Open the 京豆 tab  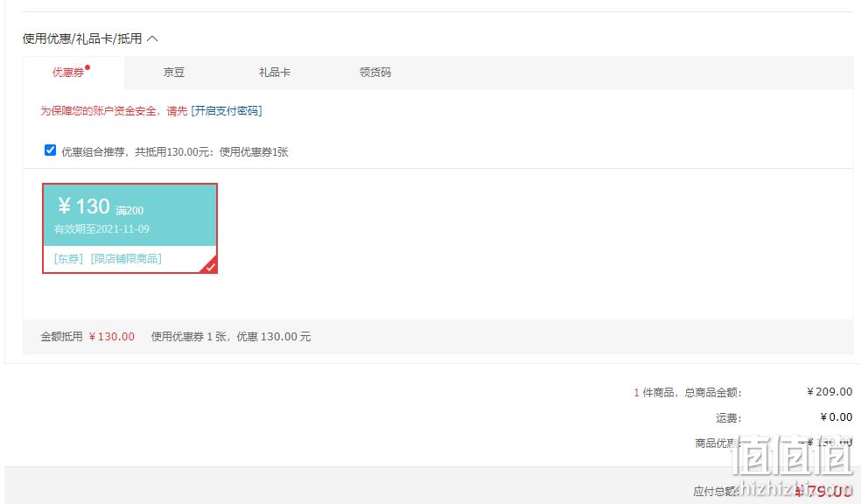click(x=174, y=73)
